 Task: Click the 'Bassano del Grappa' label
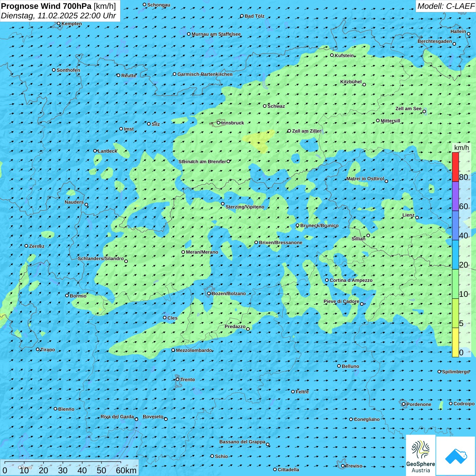(x=242, y=442)
